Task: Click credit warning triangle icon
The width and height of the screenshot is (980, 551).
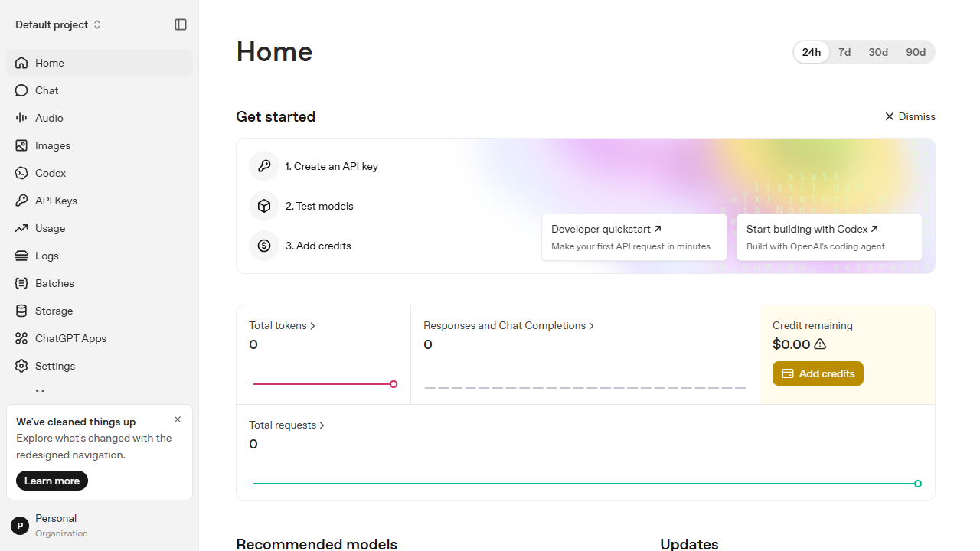Action: coord(820,344)
